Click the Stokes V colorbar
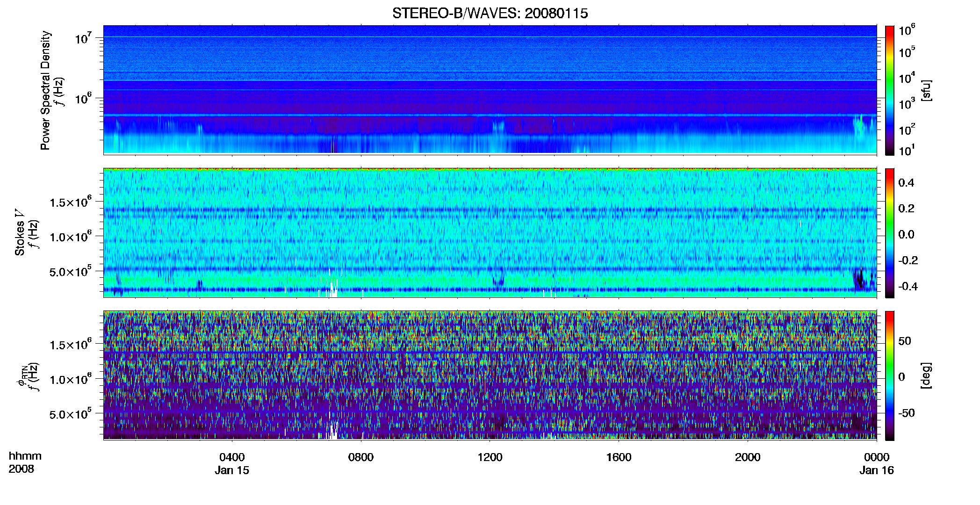 (890, 233)
